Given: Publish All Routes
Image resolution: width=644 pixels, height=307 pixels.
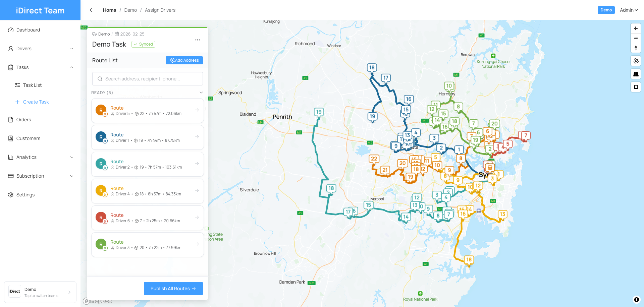Looking at the screenshot, I should (173, 289).
